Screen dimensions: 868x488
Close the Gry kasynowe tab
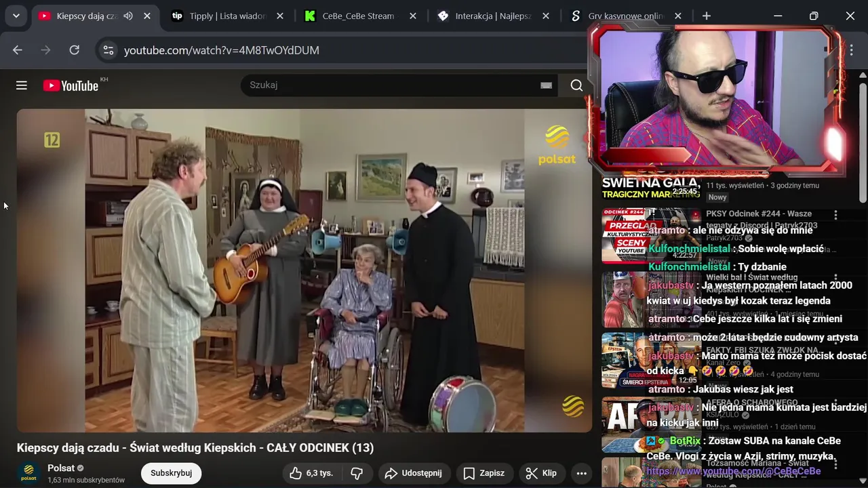click(678, 16)
